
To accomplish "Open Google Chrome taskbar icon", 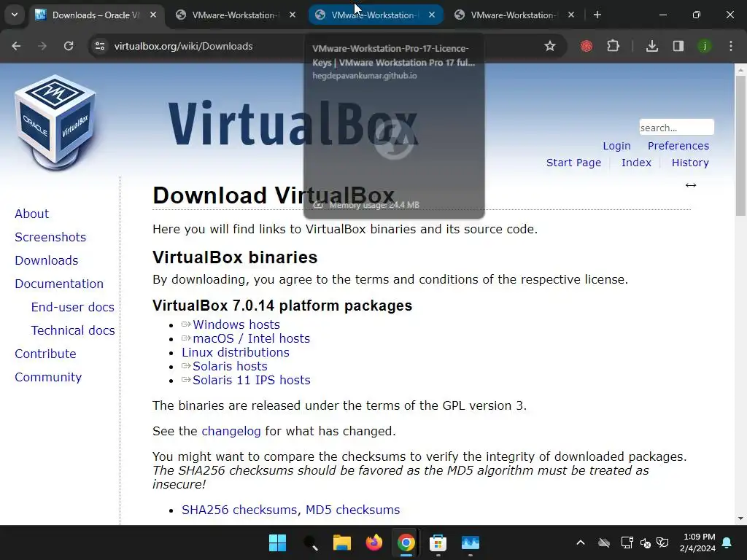I will point(406,542).
